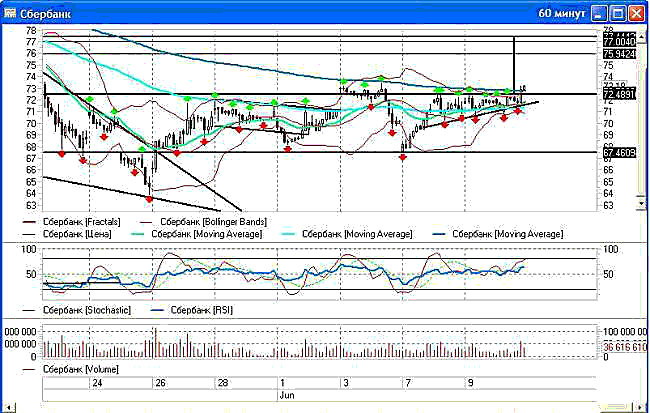Click date label 1 on time axis

[x=282, y=383]
